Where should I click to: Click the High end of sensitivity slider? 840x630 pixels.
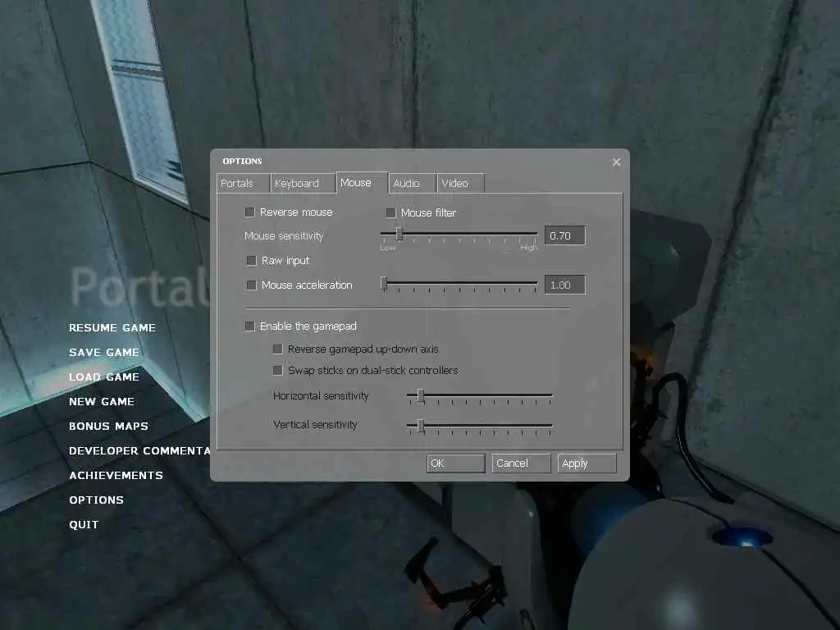(528, 248)
